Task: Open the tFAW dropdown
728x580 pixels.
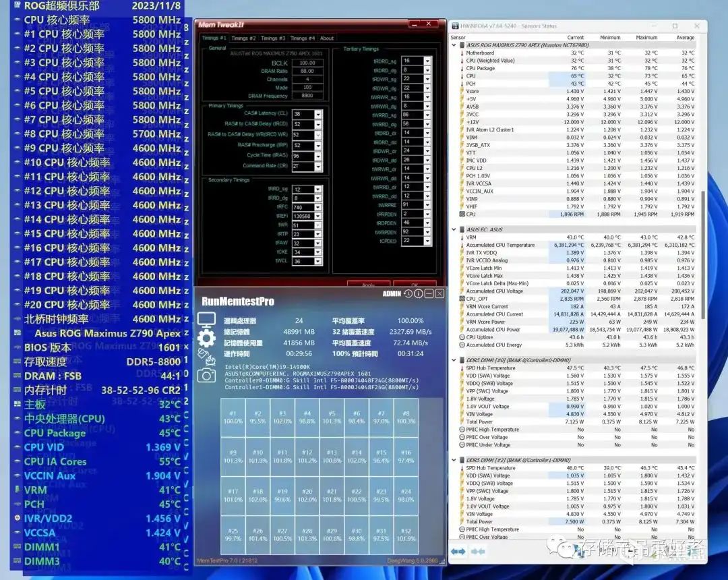Action: click(318, 243)
